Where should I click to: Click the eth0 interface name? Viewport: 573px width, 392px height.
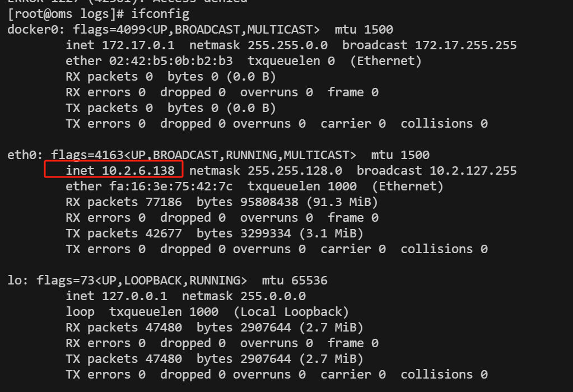[21, 155]
